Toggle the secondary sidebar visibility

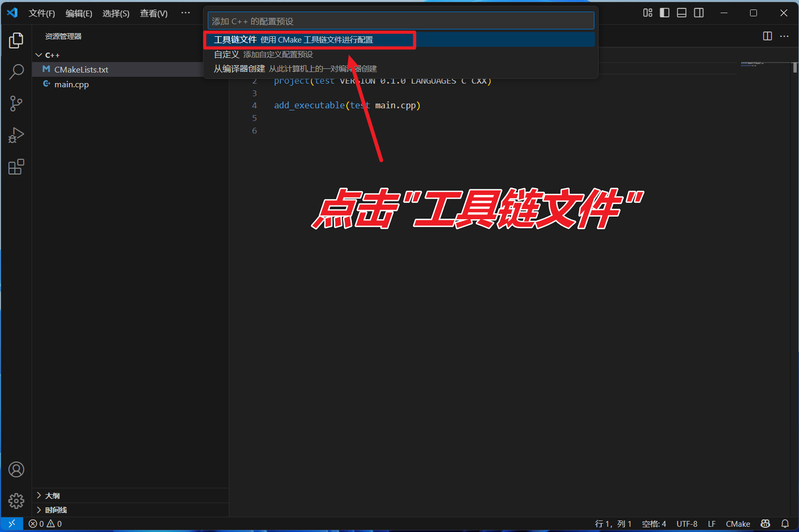(699, 13)
